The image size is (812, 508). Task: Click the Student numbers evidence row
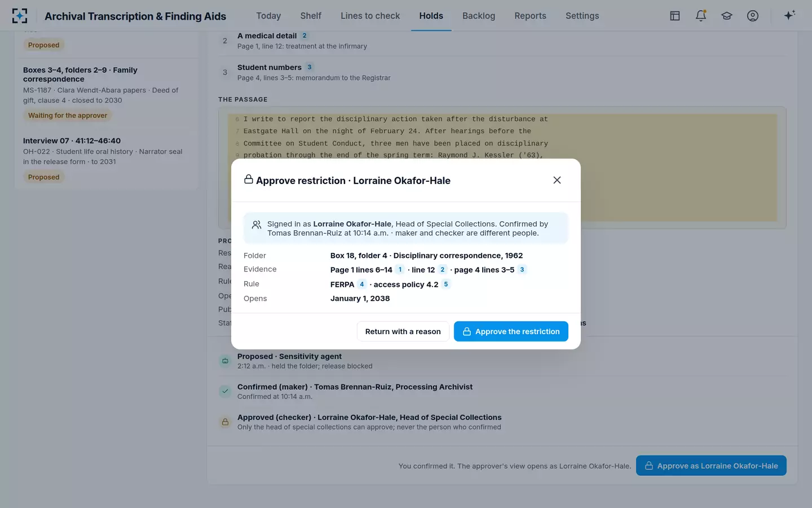coord(502,72)
